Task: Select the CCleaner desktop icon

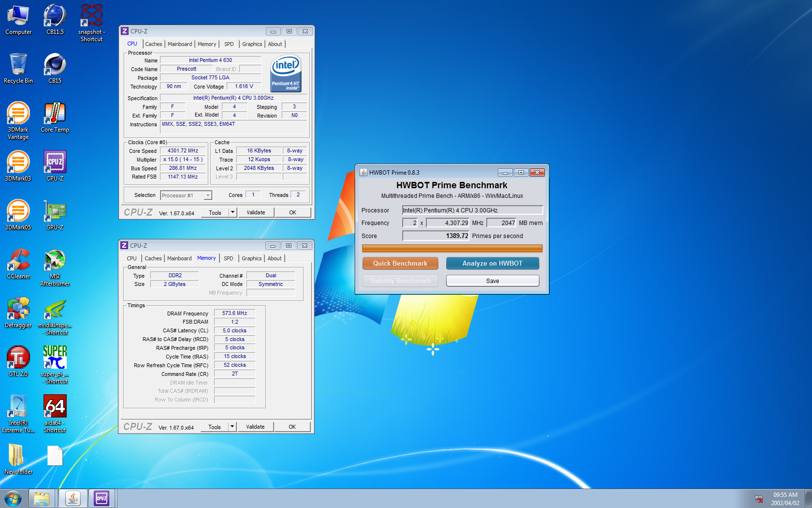Action: (18, 264)
